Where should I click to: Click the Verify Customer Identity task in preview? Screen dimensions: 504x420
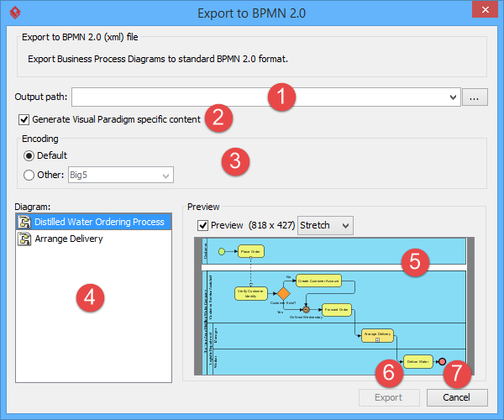251,294
